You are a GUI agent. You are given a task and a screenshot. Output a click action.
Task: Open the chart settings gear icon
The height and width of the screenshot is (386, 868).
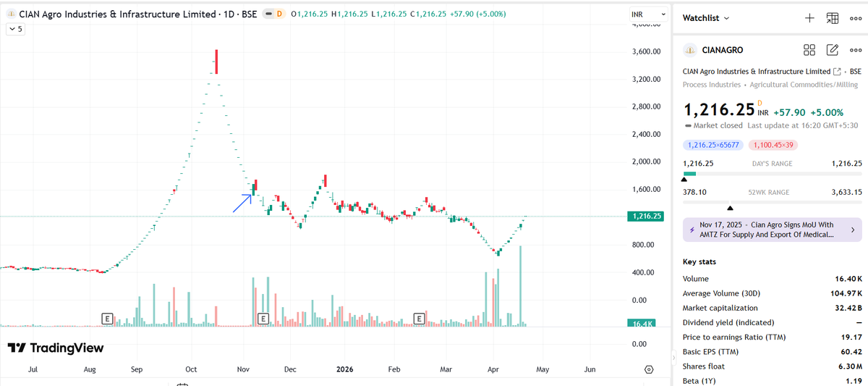point(649,369)
